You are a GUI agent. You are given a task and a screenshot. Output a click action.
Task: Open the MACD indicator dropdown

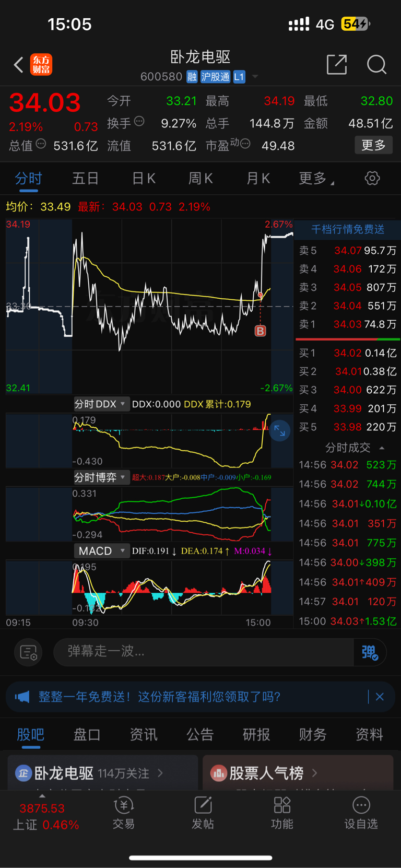101,551
